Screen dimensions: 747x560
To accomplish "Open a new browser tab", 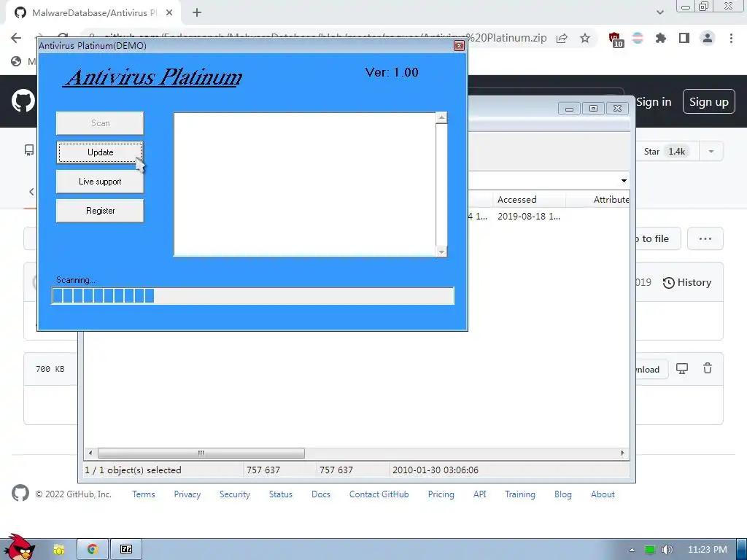I will 197,13.
